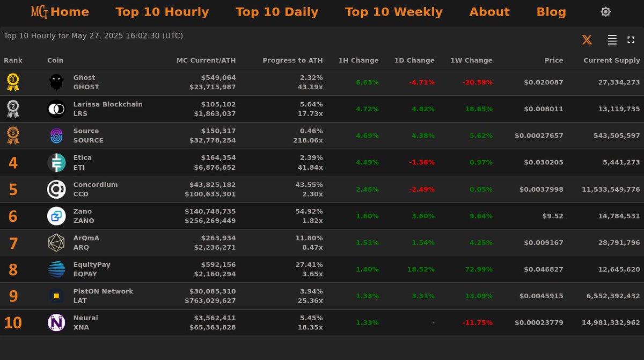Screen dimensions: 644x360
Task: Sort by Current Supply column
Action: (x=612, y=61)
